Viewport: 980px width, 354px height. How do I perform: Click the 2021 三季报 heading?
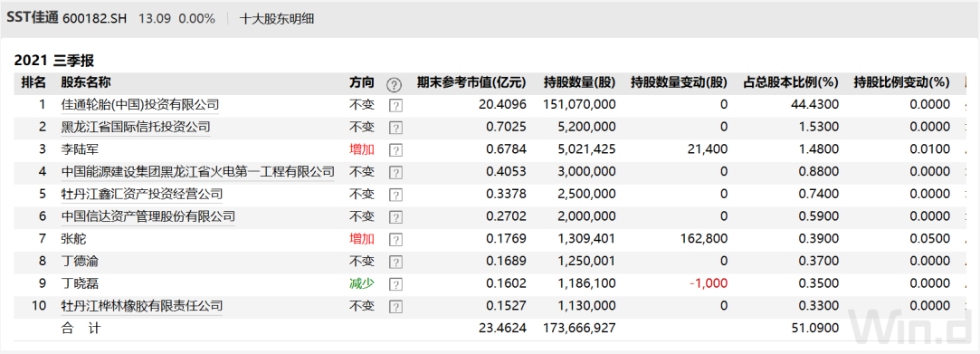(53, 61)
